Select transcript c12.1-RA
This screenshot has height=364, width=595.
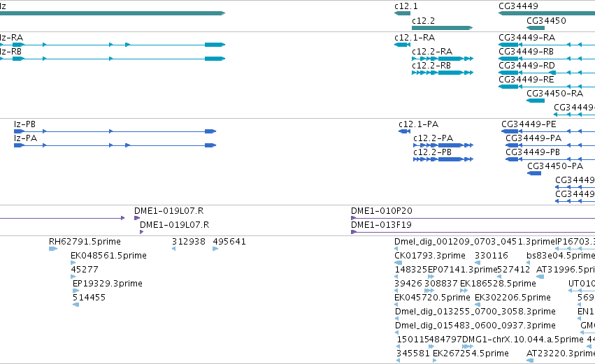tap(402, 45)
